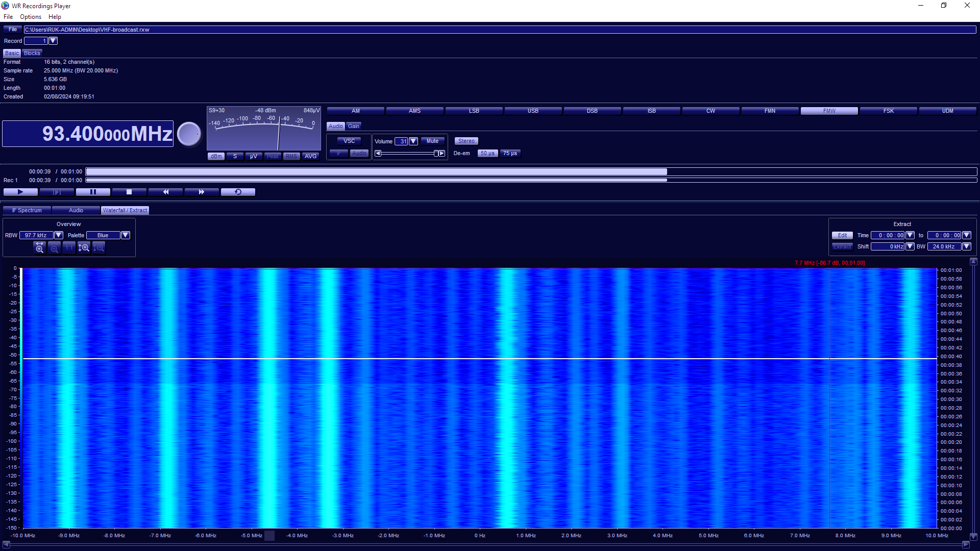Expand the Palette dropdown arrow
Image resolution: width=980 pixels, height=551 pixels.
click(126, 236)
